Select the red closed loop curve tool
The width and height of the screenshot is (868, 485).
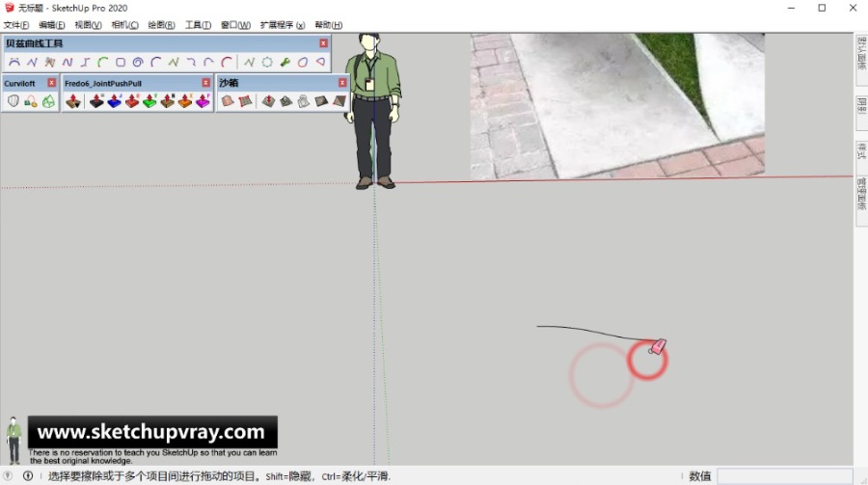point(303,62)
